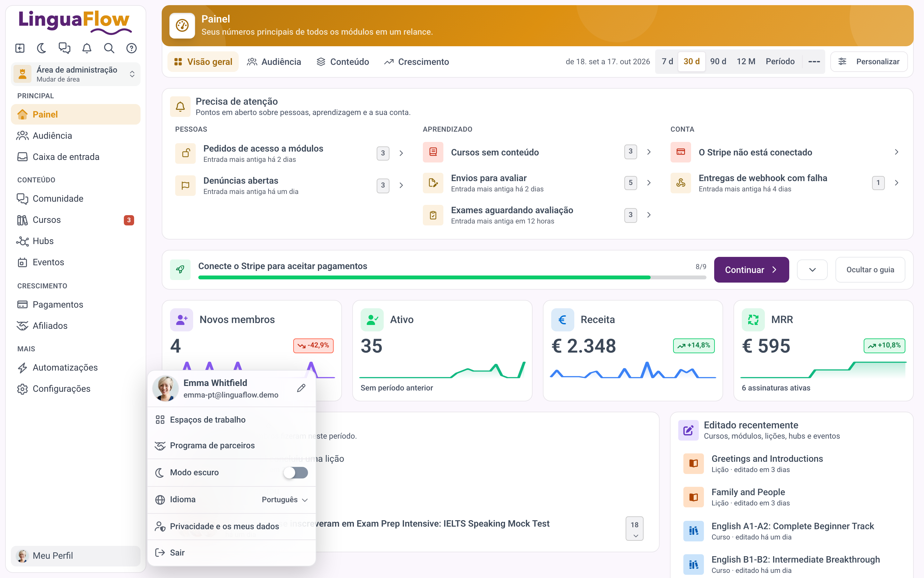Click the search magnifier icon
Image resolution: width=924 pixels, height=578 pixels.
point(109,48)
